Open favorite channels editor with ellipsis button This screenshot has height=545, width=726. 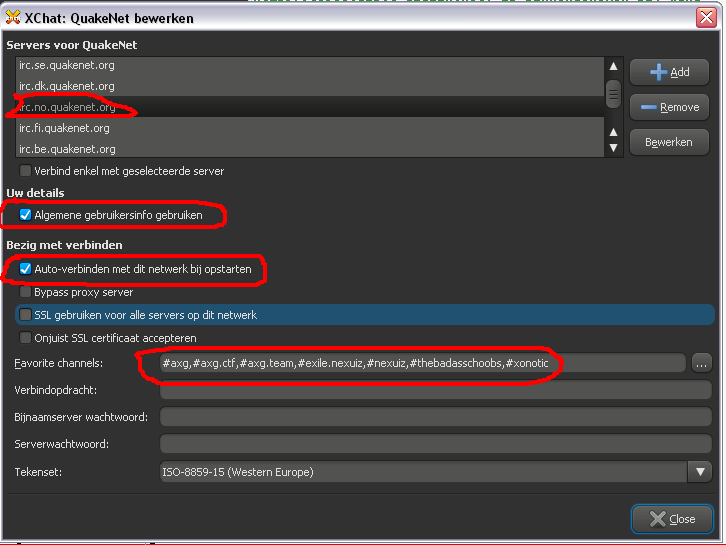(x=701, y=363)
